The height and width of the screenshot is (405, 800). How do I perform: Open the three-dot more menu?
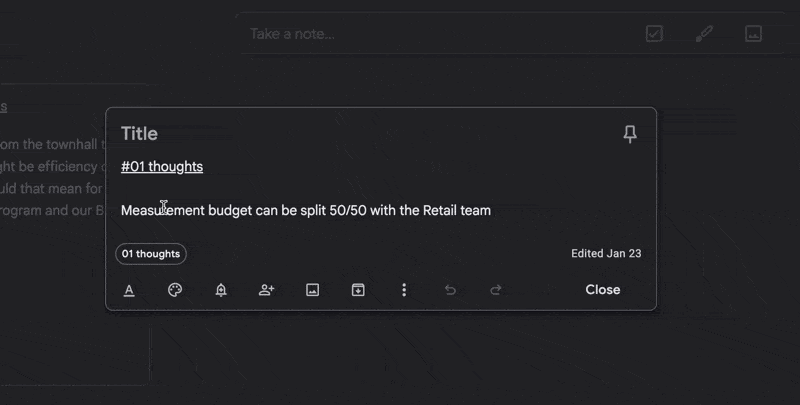(404, 290)
